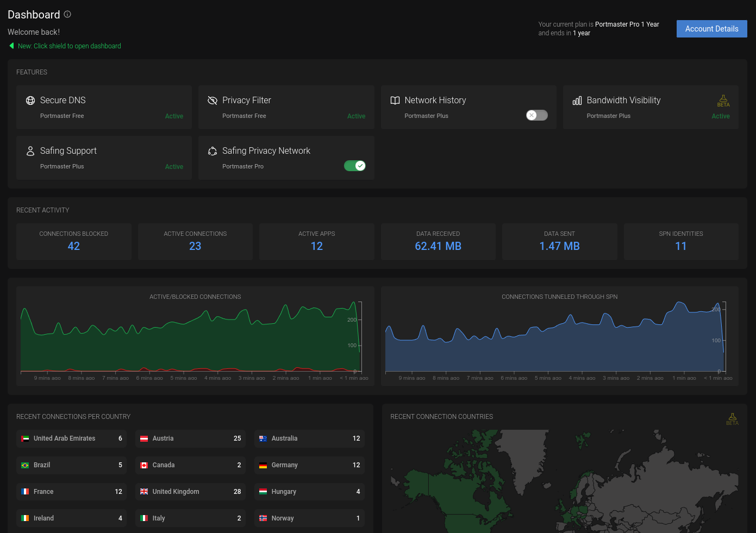Click the Bandwidth Visibility bar chart icon
Viewport: 756px width, 533px height.
577,101
